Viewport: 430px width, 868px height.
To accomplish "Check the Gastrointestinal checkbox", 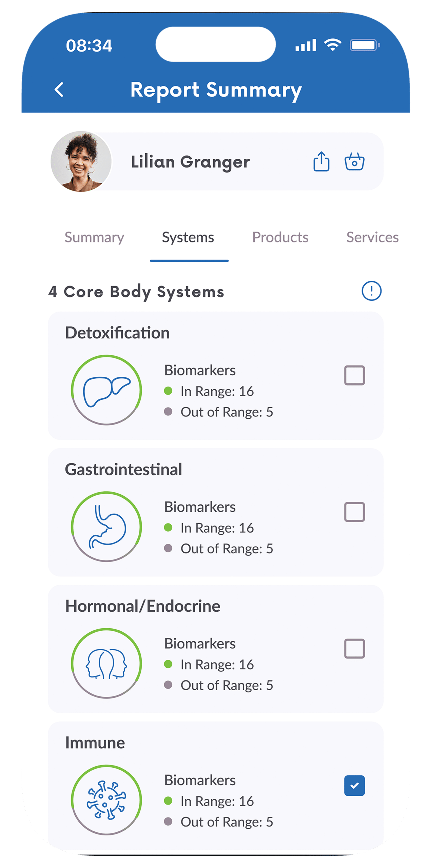I will pos(354,512).
